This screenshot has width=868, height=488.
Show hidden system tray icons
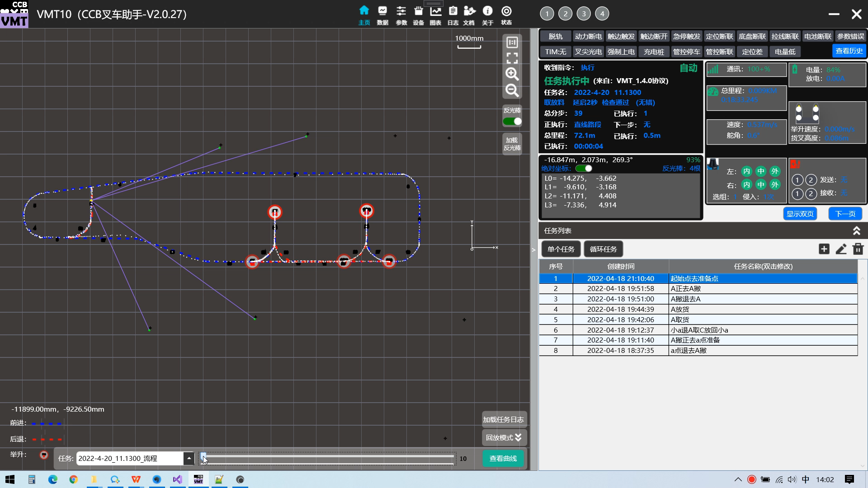pyautogui.click(x=738, y=479)
